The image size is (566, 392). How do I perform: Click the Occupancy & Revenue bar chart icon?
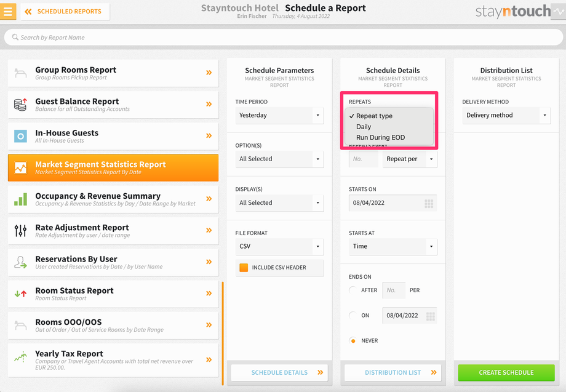20,199
